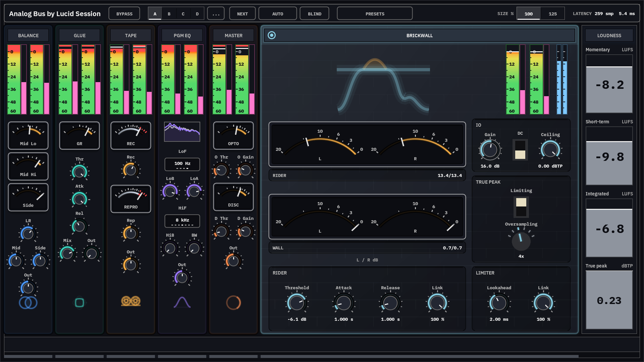
Task: Open the LoF 100 Hz frequency selector
Action: (x=182, y=164)
